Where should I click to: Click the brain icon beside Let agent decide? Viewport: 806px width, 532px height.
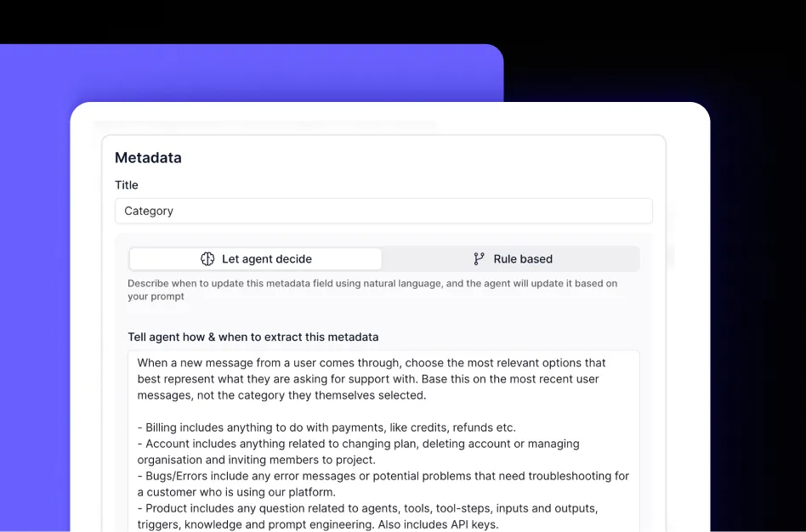(207, 259)
